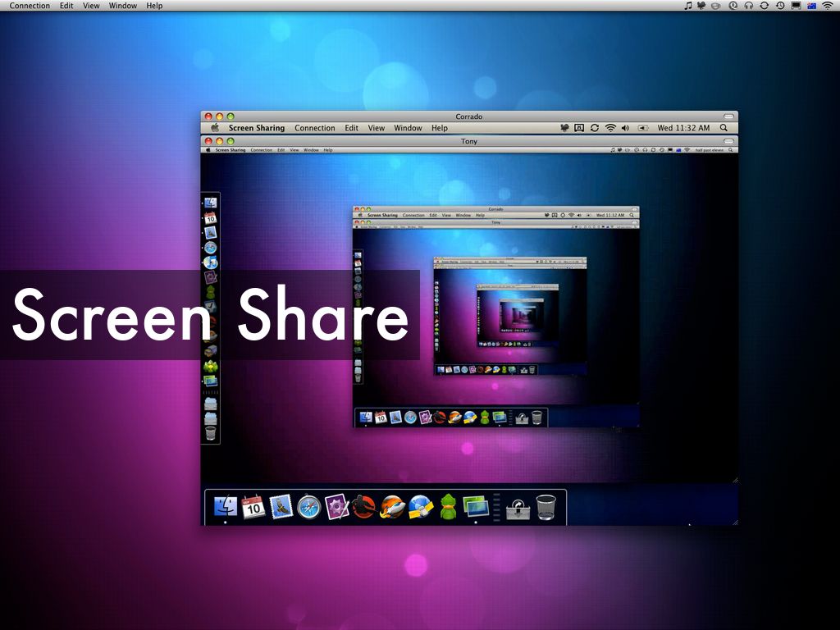Expand the Screen Sharing menu in Corrado window
The image size is (840, 630).
point(256,128)
